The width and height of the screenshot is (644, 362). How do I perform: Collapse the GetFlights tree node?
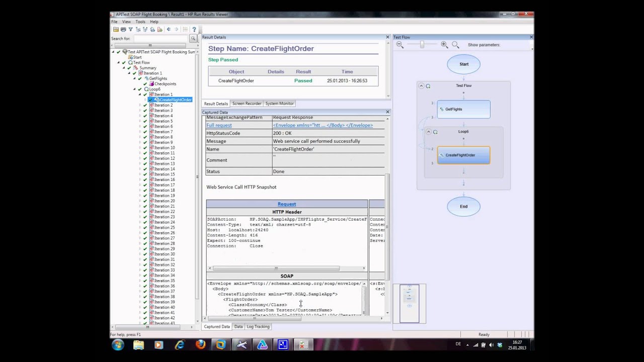[x=135, y=78]
